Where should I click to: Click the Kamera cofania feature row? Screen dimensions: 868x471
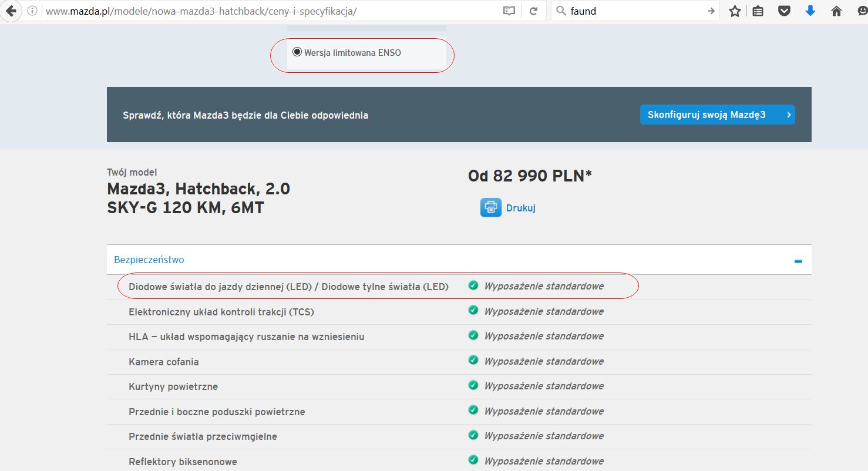(164, 362)
